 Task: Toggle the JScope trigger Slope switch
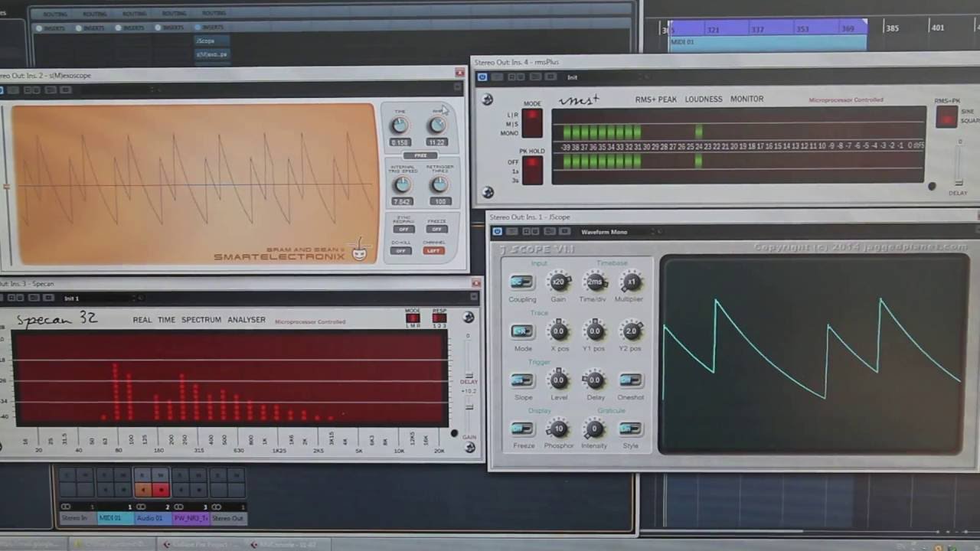[522, 380]
